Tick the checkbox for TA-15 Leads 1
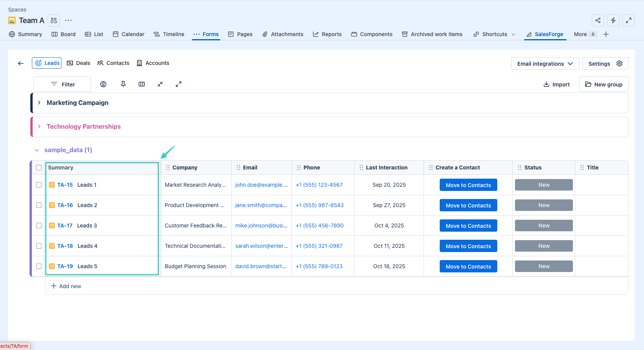Screen dimensions: 644x350 point(39,185)
